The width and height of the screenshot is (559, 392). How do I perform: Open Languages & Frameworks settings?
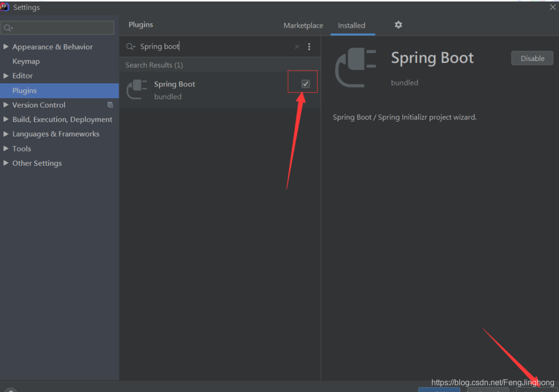56,134
